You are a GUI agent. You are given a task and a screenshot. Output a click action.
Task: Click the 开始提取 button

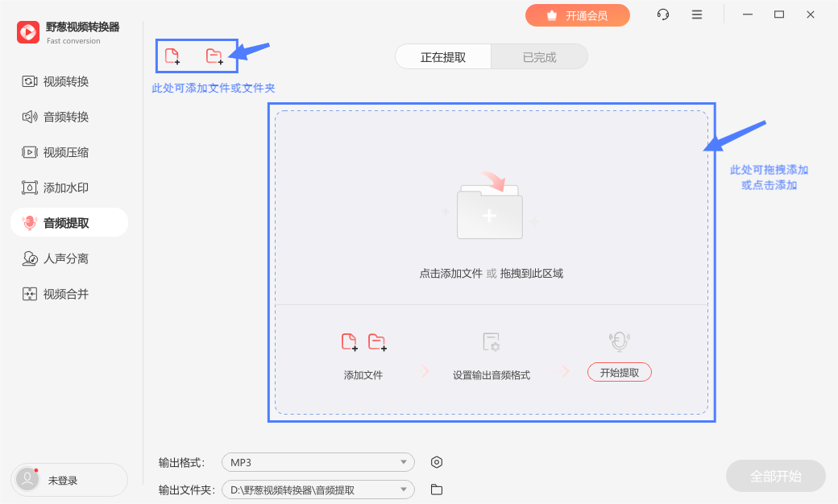[x=620, y=372]
